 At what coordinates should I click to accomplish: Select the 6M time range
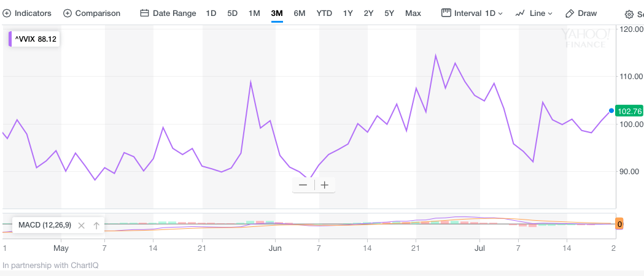pos(300,13)
